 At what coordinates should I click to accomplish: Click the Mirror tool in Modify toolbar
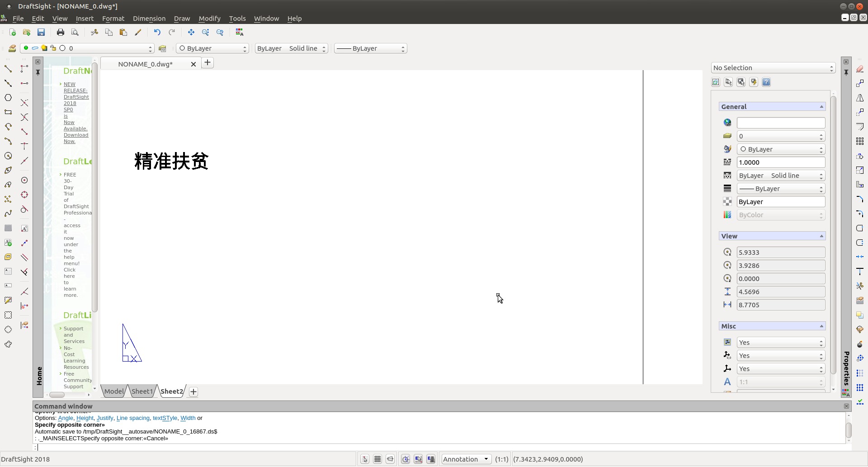click(x=860, y=98)
